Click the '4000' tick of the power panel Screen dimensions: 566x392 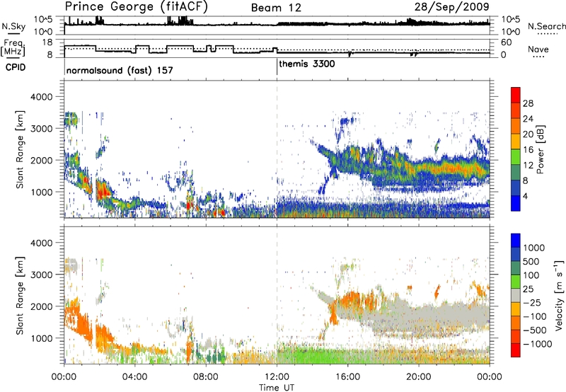pyautogui.click(x=41, y=97)
